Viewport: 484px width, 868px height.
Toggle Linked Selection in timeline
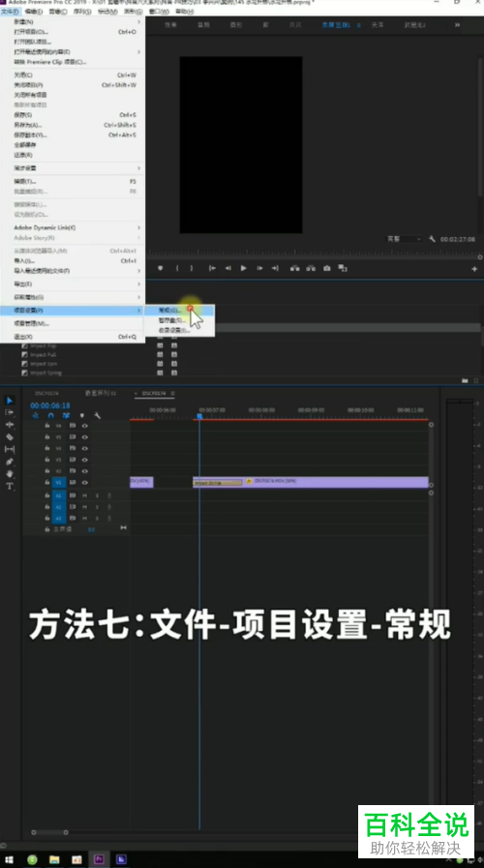[x=67, y=415]
